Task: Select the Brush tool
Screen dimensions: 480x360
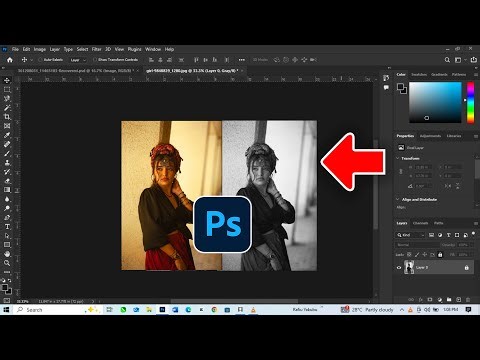Action: [7, 153]
